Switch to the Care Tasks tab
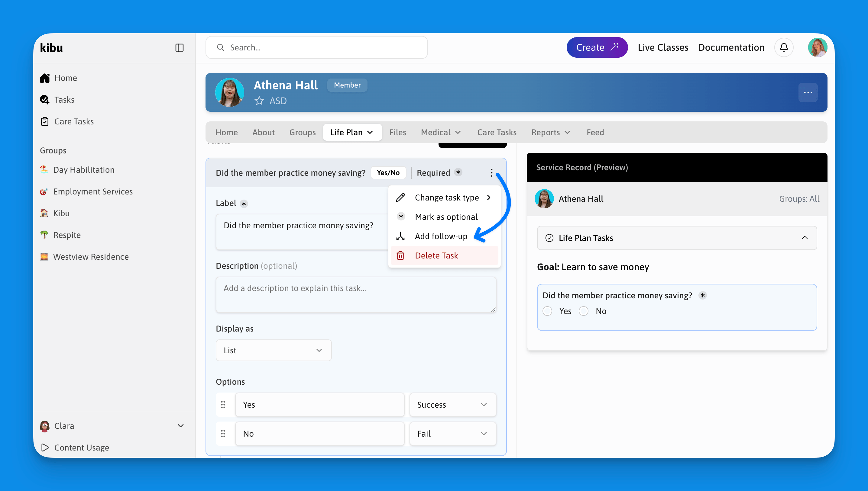Screen dimensions: 868x491 [497, 132]
